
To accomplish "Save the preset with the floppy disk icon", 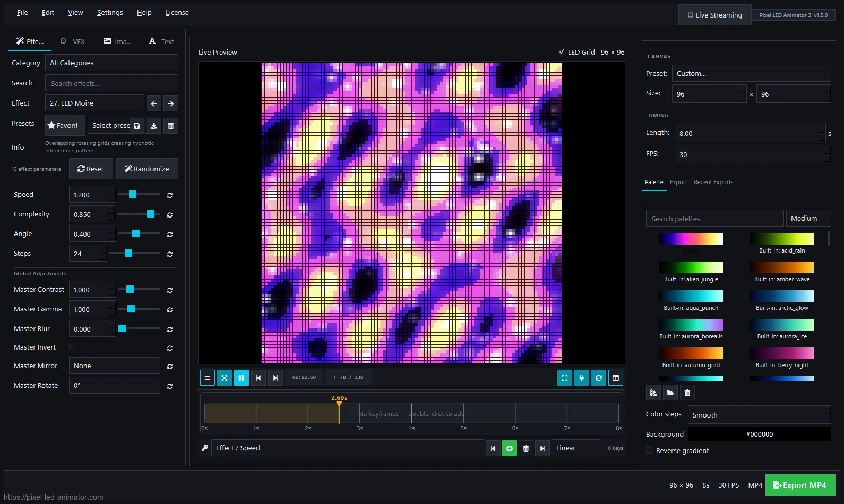I will click(137, 126).
